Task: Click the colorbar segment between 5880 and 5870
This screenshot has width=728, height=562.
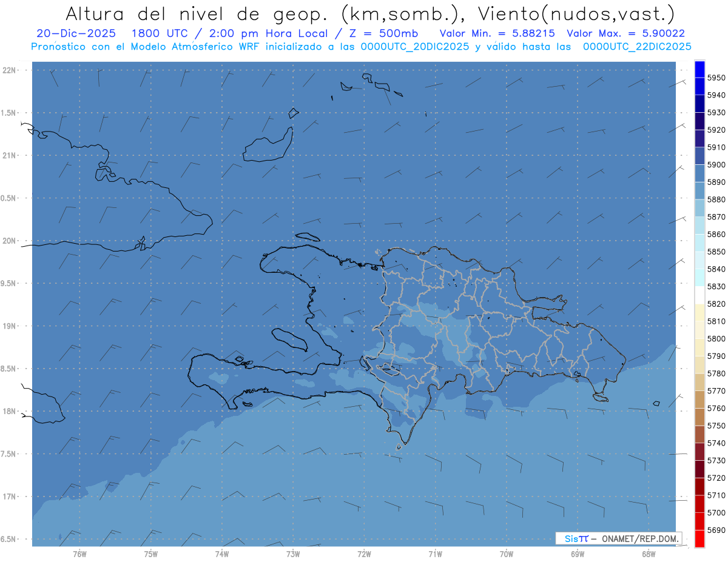Action: [x=699, y=208]
